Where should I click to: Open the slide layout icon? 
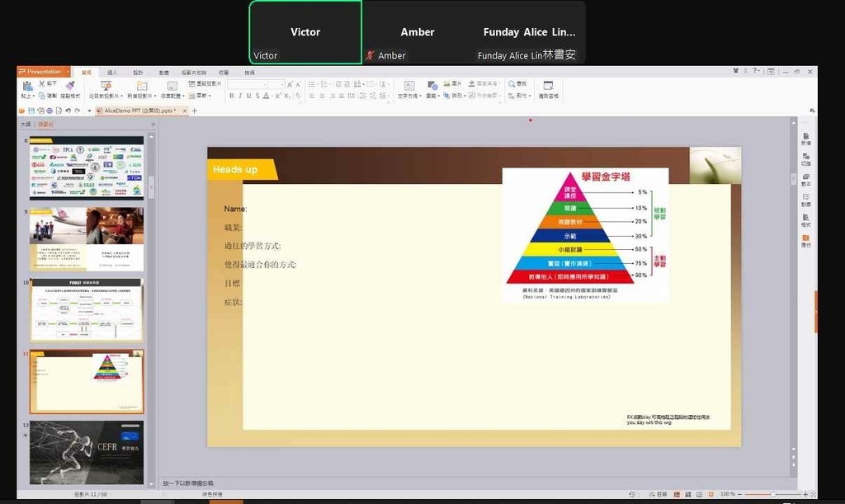(172, 86)
